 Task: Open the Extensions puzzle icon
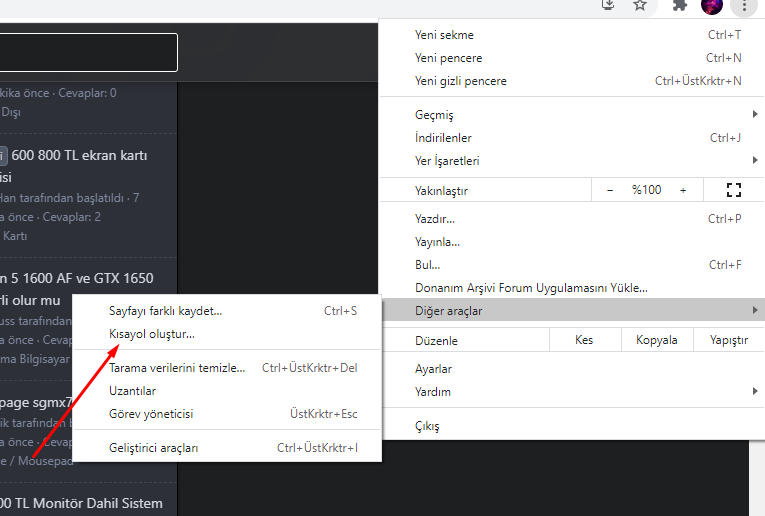680,5
